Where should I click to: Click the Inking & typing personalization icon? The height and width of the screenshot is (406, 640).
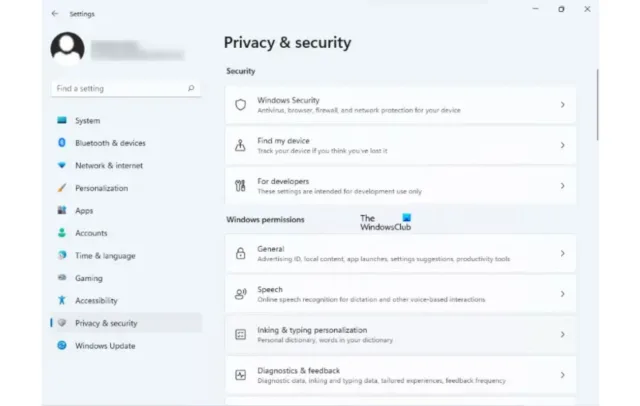pos(240,335)
